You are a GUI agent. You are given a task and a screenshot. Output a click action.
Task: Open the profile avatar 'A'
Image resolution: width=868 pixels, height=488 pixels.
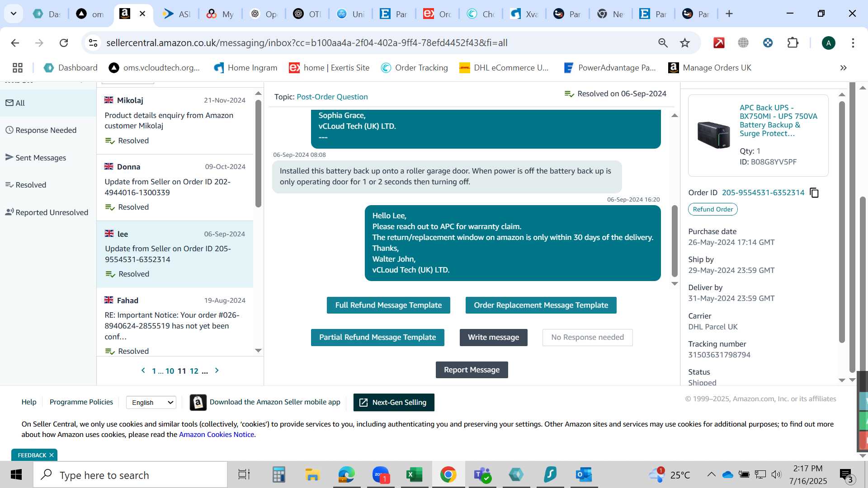(x=828, y=43)
